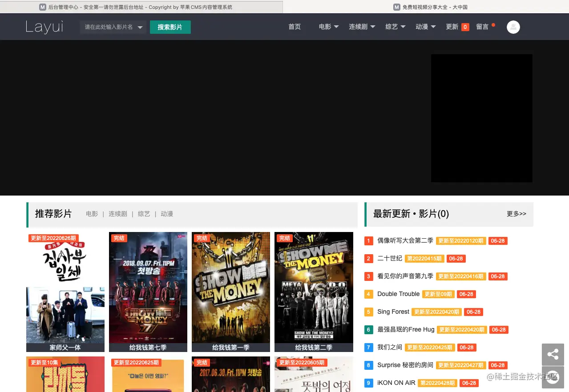Open Surprise 秘密的房间 in latest list

tap(405, 365)
